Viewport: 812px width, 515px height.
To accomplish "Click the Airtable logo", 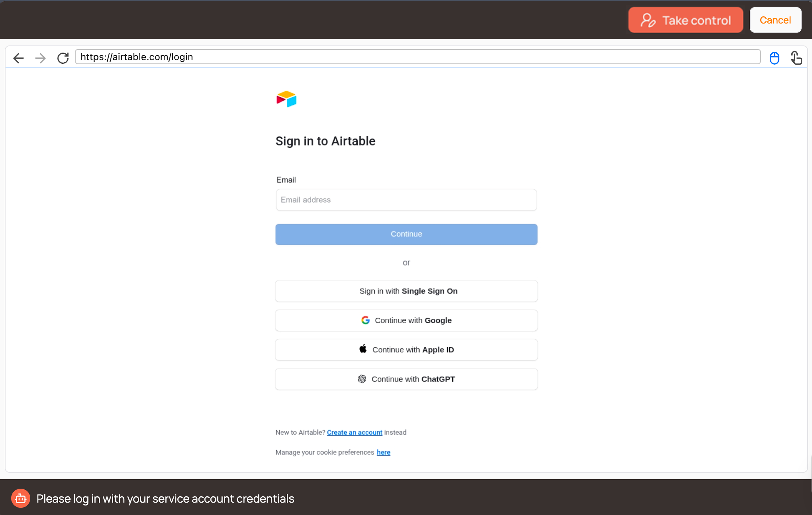I will [x=286, y=99].
